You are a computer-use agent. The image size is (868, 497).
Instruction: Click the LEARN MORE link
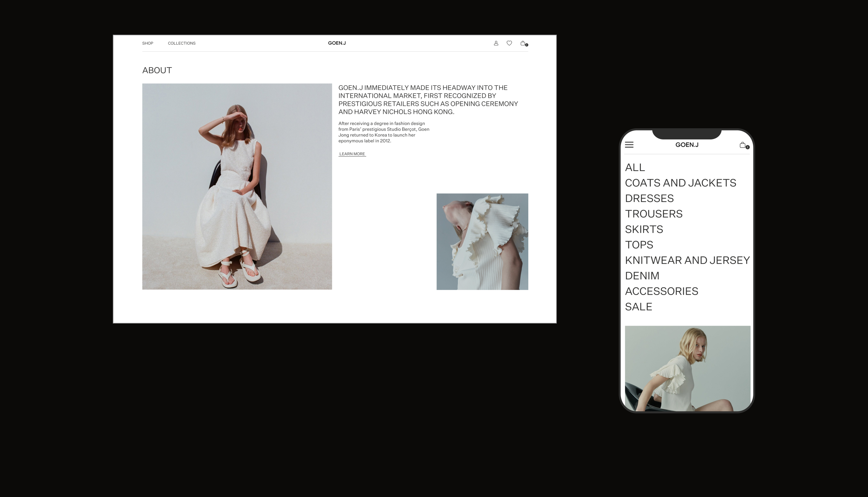click(352, 154)
